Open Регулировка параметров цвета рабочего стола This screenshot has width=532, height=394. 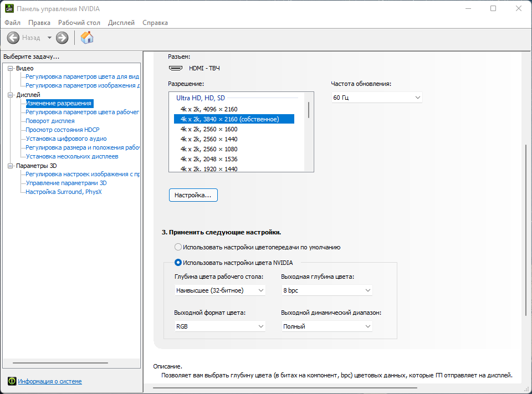83,112
